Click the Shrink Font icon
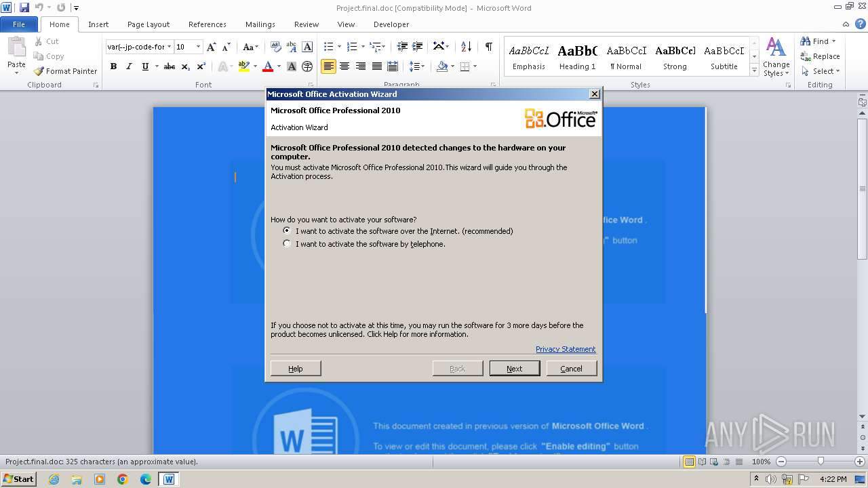Viewport: 868px width, 488px height. [226, 47]
